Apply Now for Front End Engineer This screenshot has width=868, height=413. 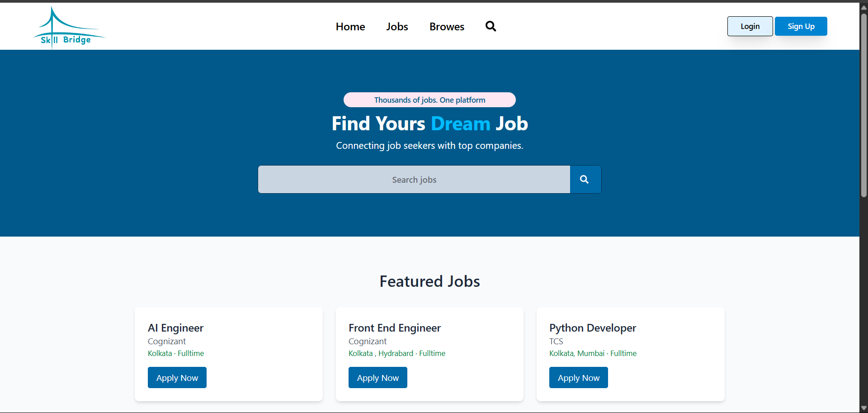click(377, 378)
